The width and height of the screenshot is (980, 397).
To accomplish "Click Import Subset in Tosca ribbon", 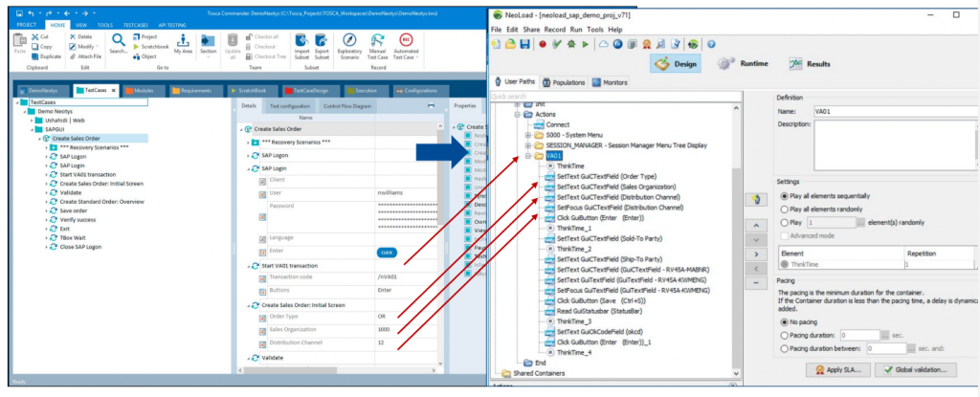I will 301,46.
